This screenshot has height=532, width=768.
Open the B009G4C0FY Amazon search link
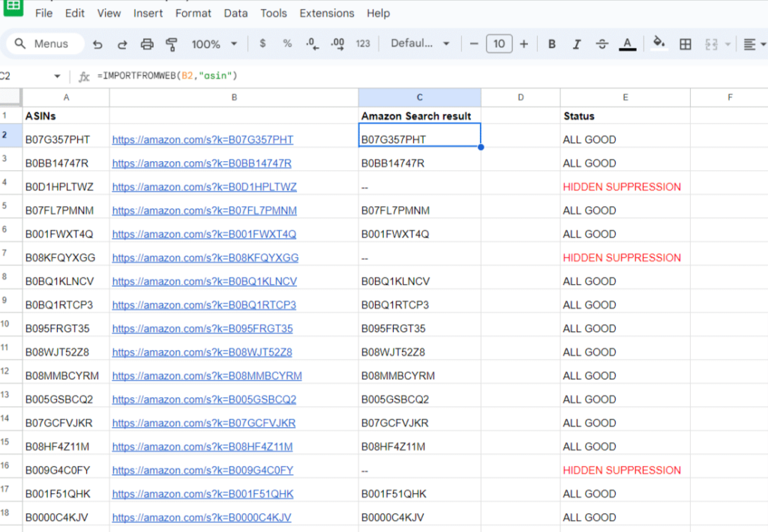pyautogui.click(x=202, y=470)
